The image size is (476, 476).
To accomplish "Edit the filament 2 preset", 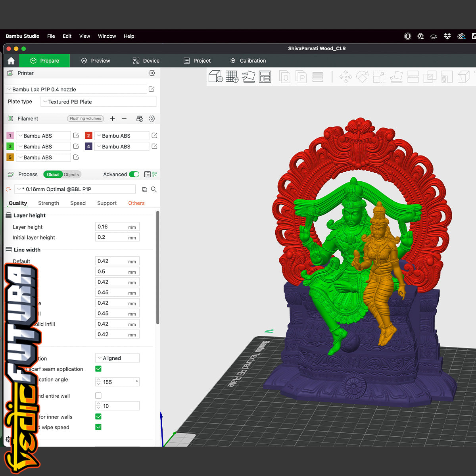I will 154,136.
